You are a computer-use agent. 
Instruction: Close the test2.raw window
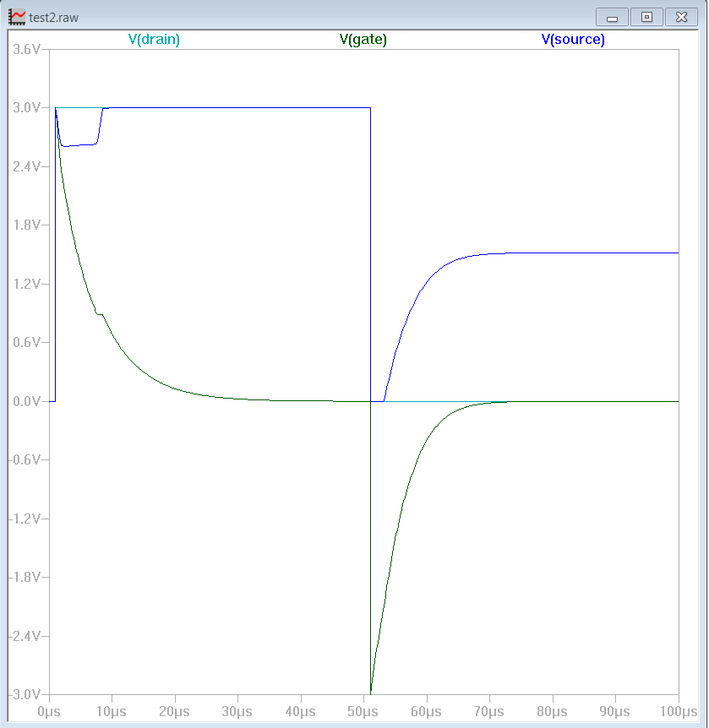coord(681,17)
